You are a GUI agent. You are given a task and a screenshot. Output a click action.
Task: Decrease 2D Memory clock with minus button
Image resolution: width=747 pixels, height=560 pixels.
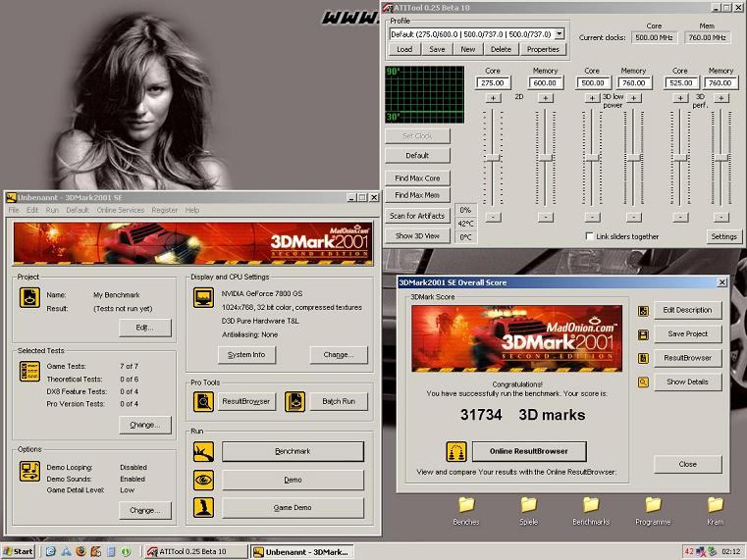[546, 217]
